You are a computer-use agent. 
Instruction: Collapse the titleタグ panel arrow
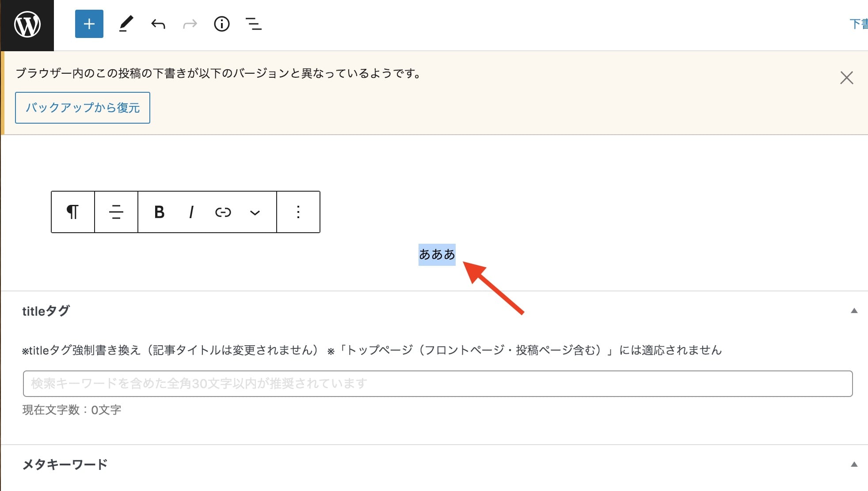[854, 311]
